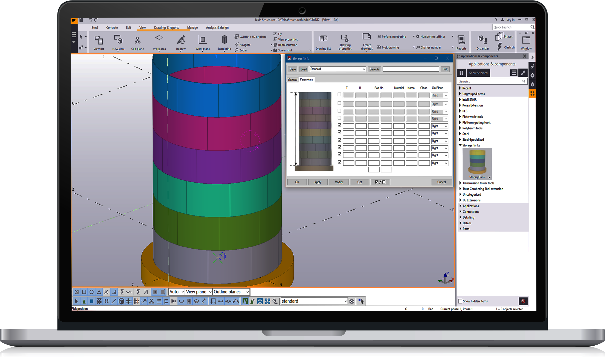Open the Analysis & design tab
The image size is (605, 364).
click(x=217, y=27)
